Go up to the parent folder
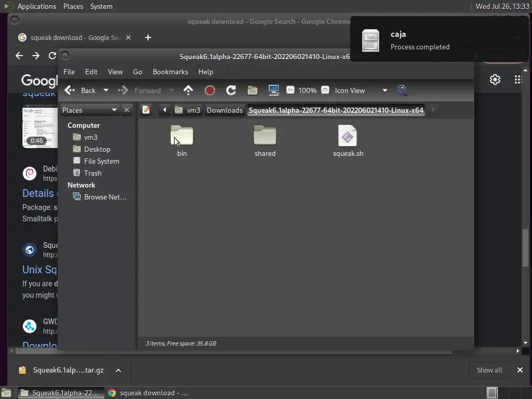532x399 pixels. click(188, 90)
